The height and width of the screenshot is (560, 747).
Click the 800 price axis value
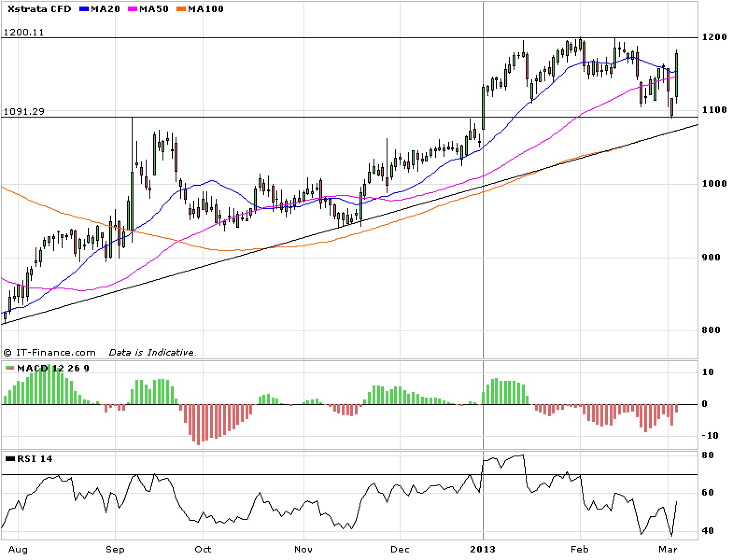711,330
